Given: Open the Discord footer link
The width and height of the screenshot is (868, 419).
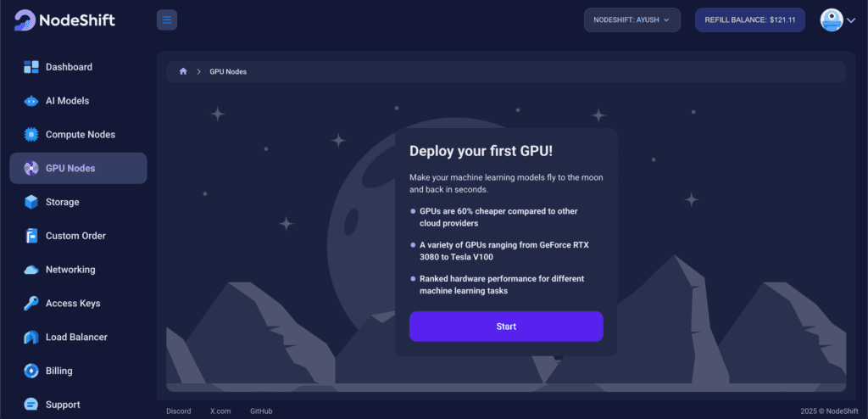Looking at the screenshot, I should click(178, 411).
